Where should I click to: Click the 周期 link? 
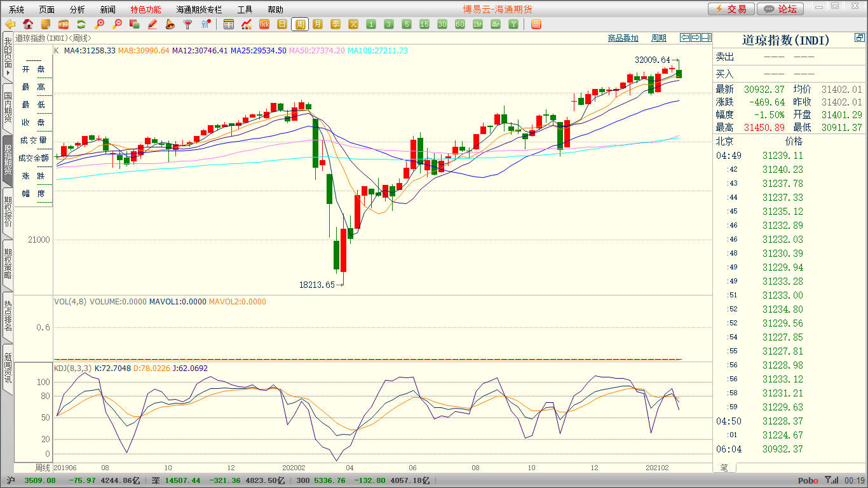pos(659,38)
